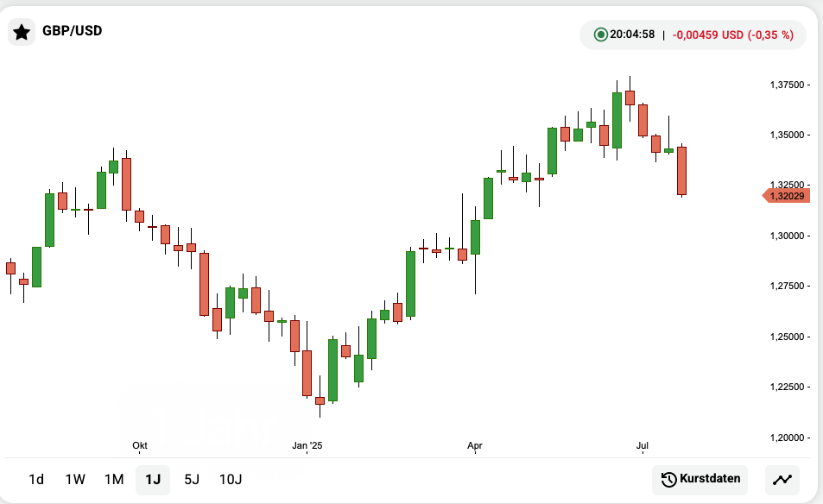Open Kurstdaten historical data
Image resolution: width=823 pixels, height=504 pixels.
click(x=700, y=480)
